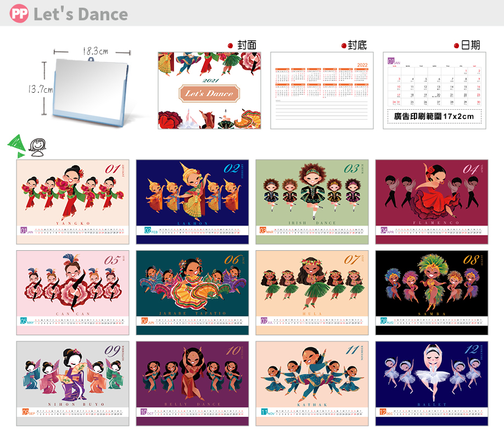Open the 01 JAN date page preview
This screenshot has width=504, height=439.
click(434, 91)
